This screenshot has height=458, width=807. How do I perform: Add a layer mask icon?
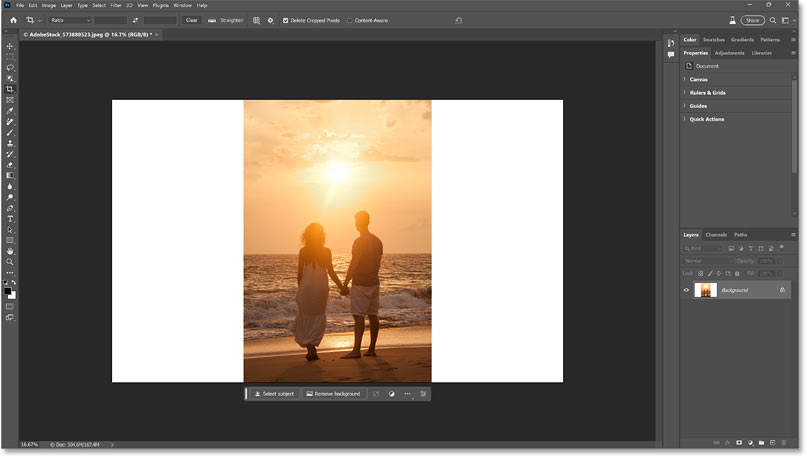tap(739, 443)
